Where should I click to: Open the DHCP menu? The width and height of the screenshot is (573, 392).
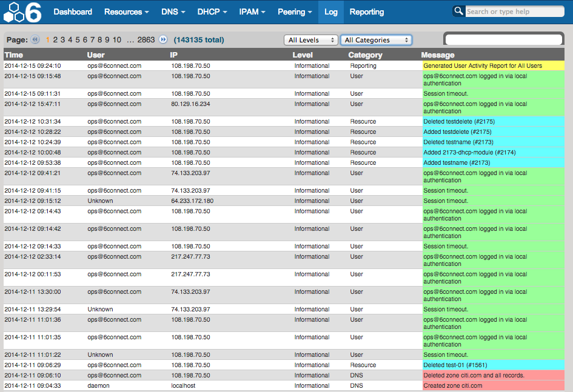212,12
